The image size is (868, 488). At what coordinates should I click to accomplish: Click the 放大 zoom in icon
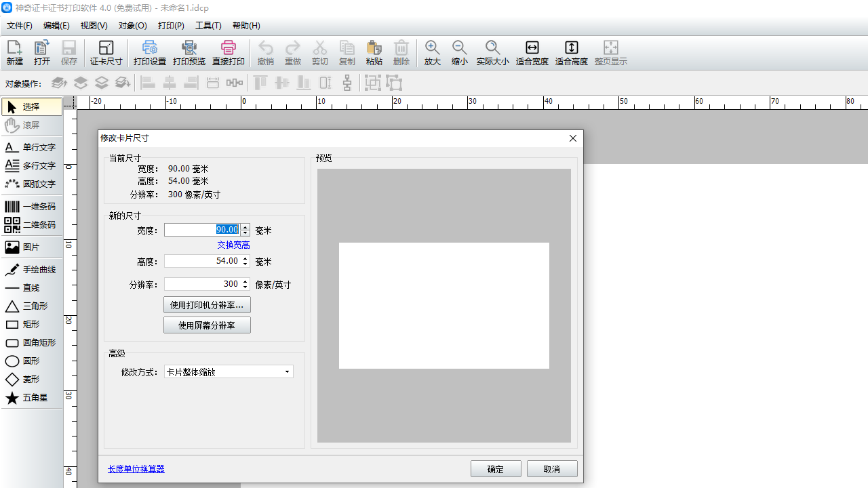(432, 52)
